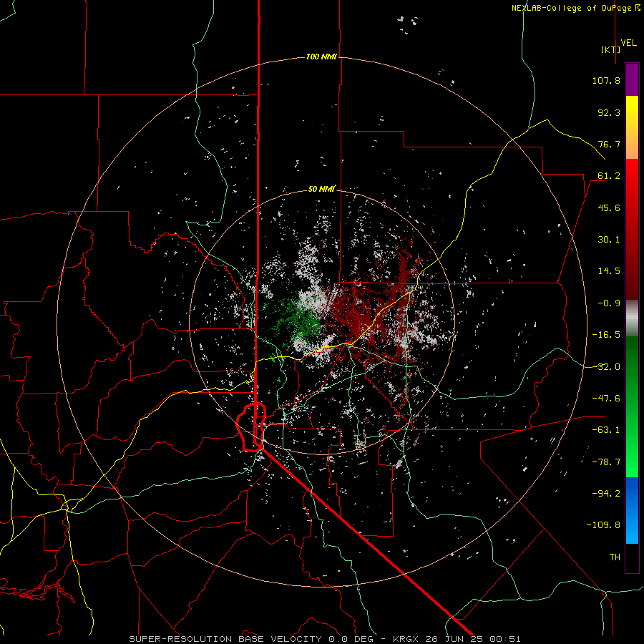Click the 30.1 legend value

[609, 240]
